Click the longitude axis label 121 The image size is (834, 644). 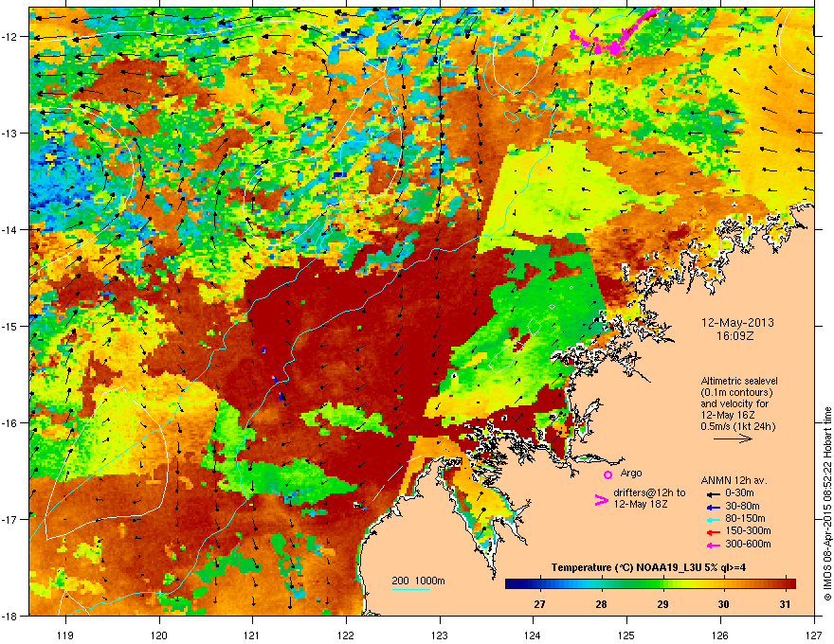pos(252,635)
